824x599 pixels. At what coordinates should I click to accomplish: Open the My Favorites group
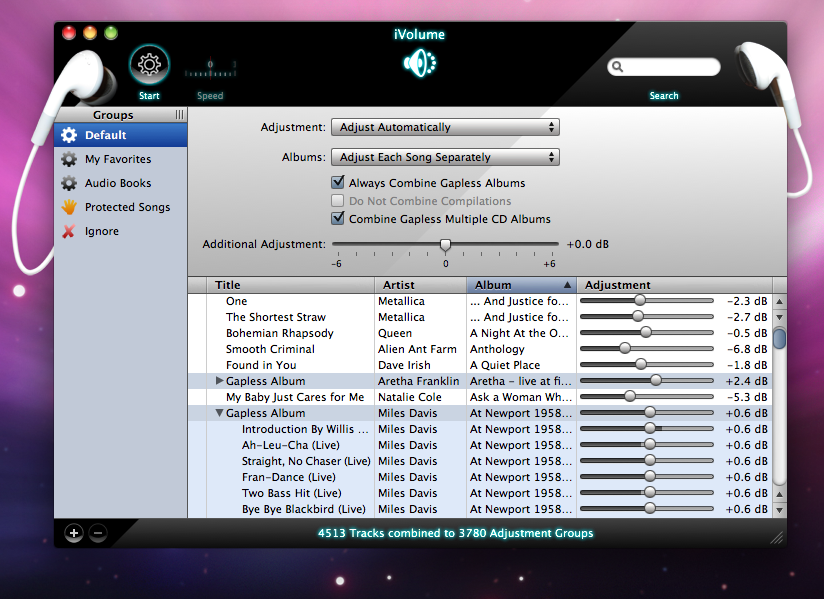[117, 159]
